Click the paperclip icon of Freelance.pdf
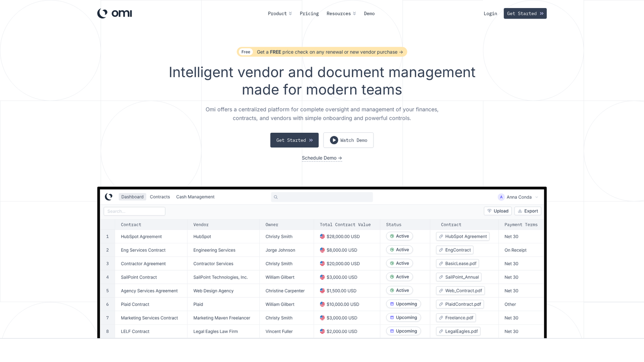 (441, 318)
